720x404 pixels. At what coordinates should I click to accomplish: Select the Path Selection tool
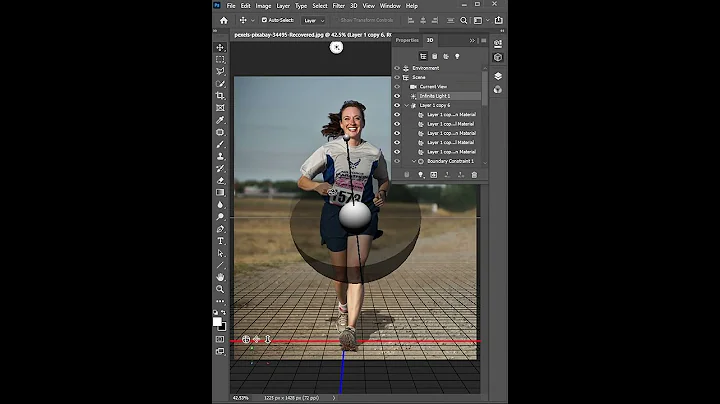click(220, 253)
